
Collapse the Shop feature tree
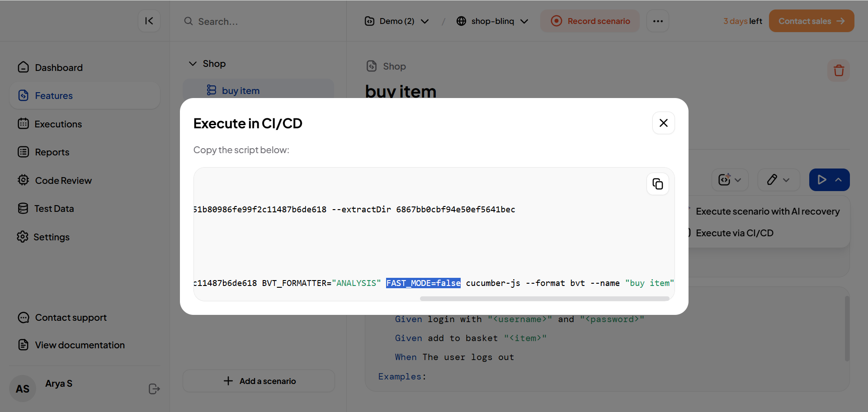[x=193, y=64]
